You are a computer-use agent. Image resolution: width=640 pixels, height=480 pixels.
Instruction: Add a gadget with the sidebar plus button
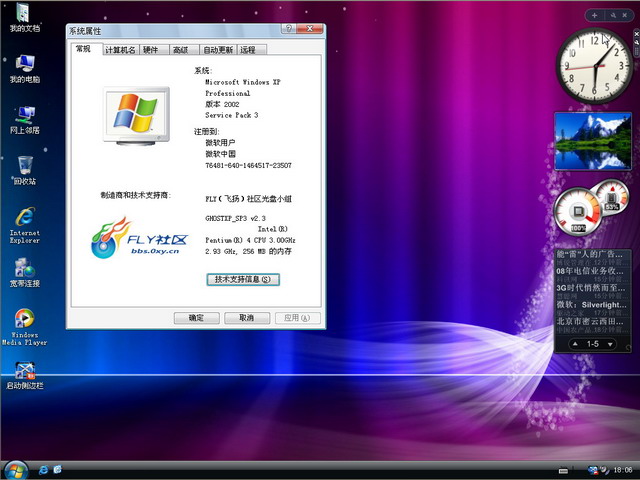(x=594, y=15)
